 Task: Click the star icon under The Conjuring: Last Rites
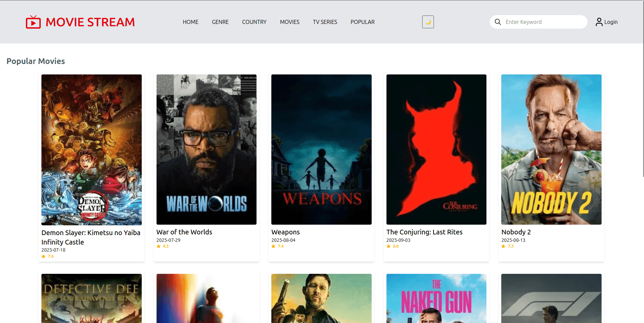[388, 246]
